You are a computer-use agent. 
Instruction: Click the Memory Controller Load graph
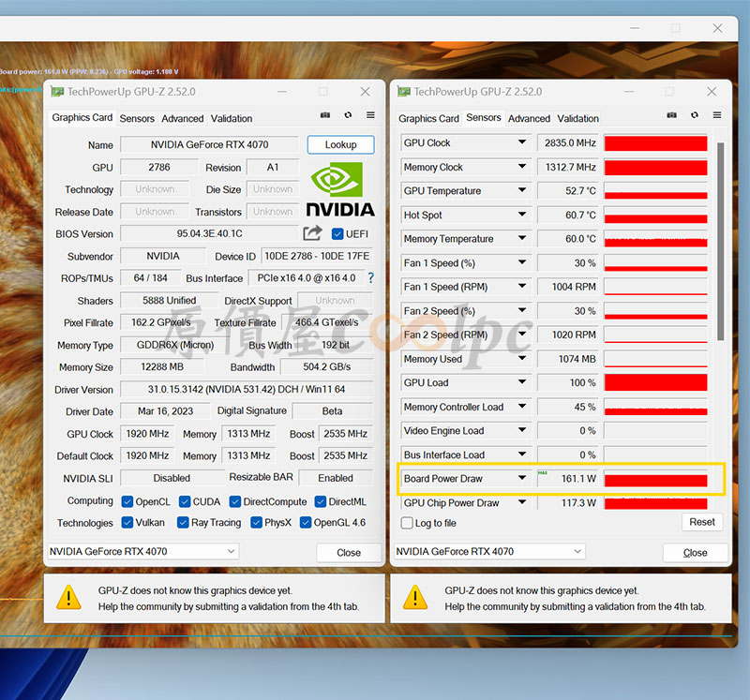click(x=655, y=407)
